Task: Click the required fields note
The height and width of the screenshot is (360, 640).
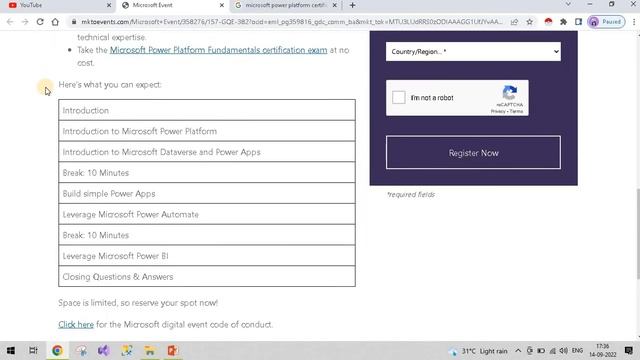Action: pos(411,195)
